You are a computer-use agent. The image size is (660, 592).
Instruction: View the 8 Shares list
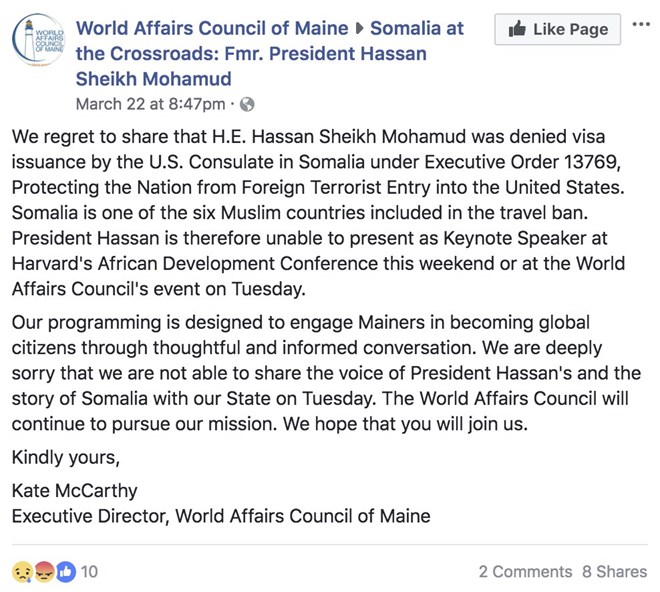(615, 572)
